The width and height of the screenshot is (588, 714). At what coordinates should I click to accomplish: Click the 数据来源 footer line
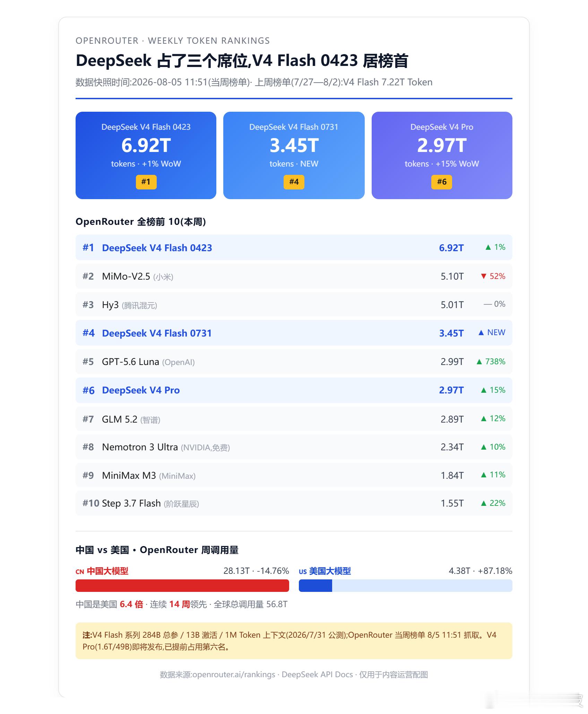[x=294, y=674]
